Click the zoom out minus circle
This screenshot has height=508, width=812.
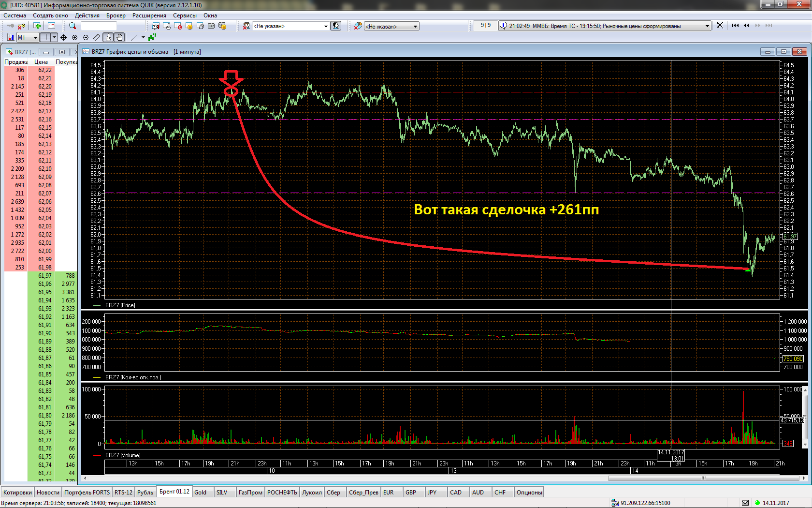[x=86, y=37]
